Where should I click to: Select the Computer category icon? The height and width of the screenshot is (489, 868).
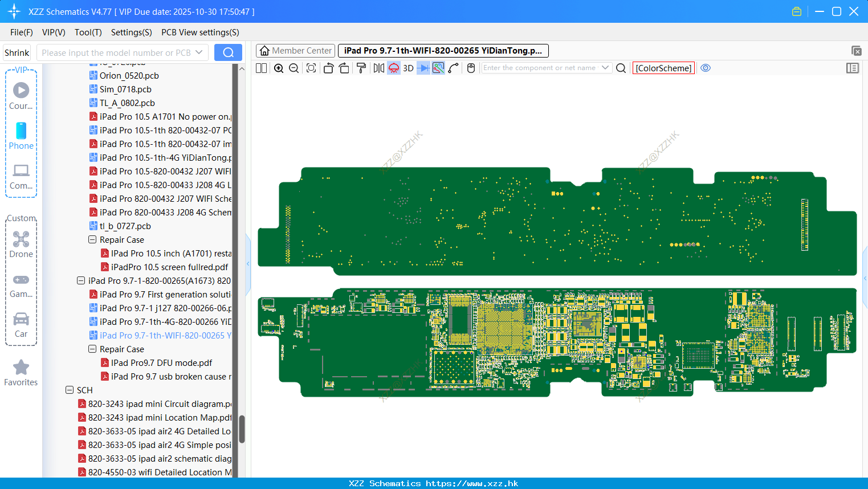pyautogui.click(x=21, y=176)
